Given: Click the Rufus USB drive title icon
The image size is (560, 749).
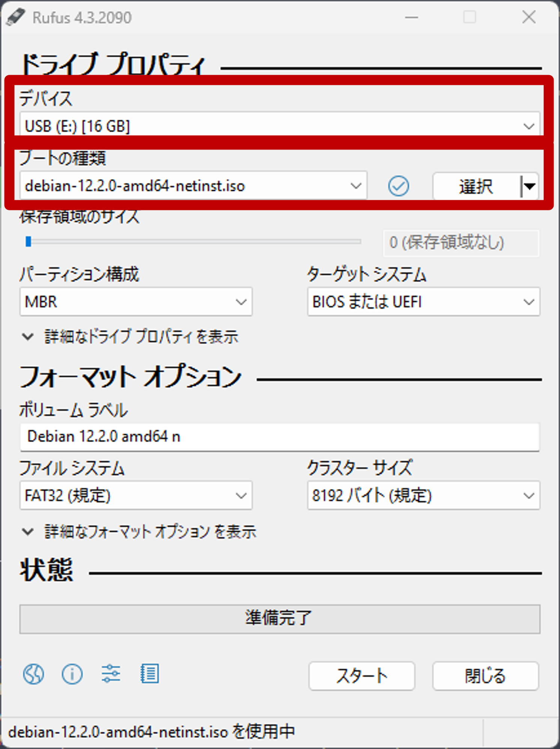Looking at the screenshot, I should pyautogui.click(x=16, y=17).
